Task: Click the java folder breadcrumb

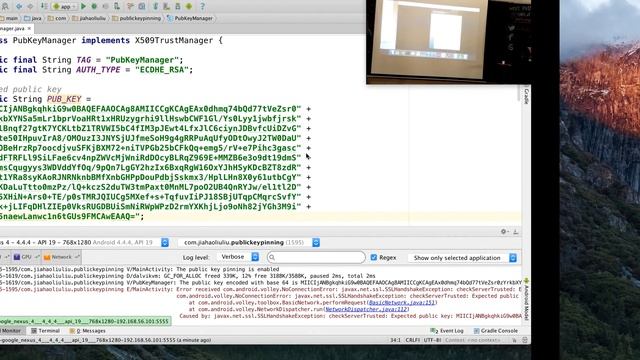Action: pos(33,18)
